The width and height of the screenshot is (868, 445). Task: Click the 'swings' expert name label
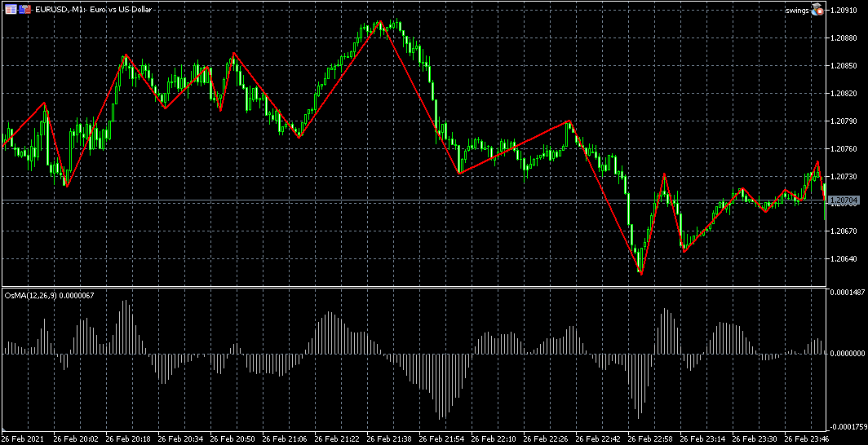click(797, 10)
